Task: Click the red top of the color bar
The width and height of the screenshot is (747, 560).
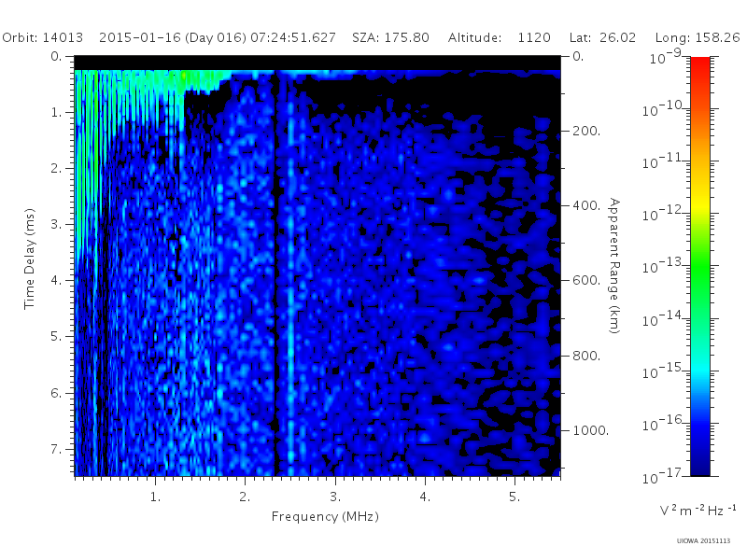Action: pyautogui.click(x=700, y=64)
